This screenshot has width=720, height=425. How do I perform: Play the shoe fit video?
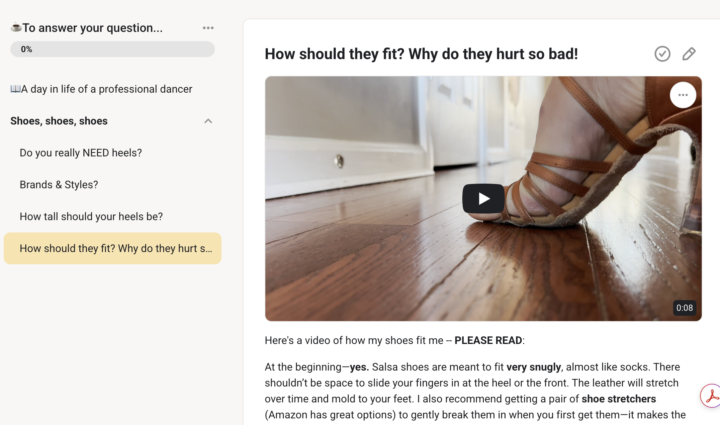click(x=483, y=198)
